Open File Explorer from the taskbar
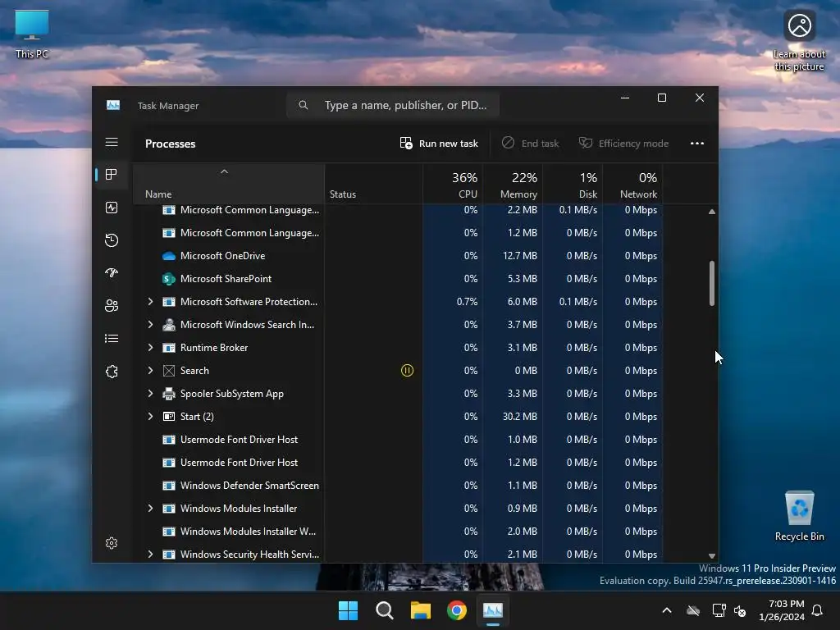Image resolution: width=840 pixels, height=630 pixels. click(421, 610)
